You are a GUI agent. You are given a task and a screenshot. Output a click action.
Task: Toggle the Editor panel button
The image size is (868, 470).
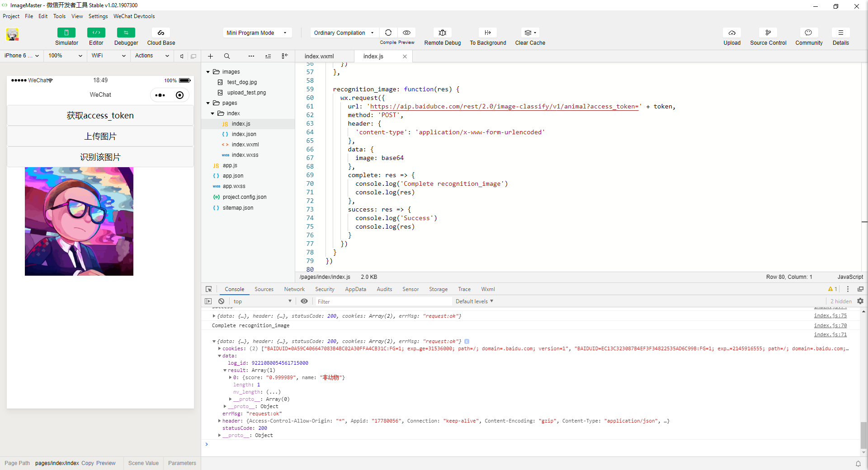(96, 33)
